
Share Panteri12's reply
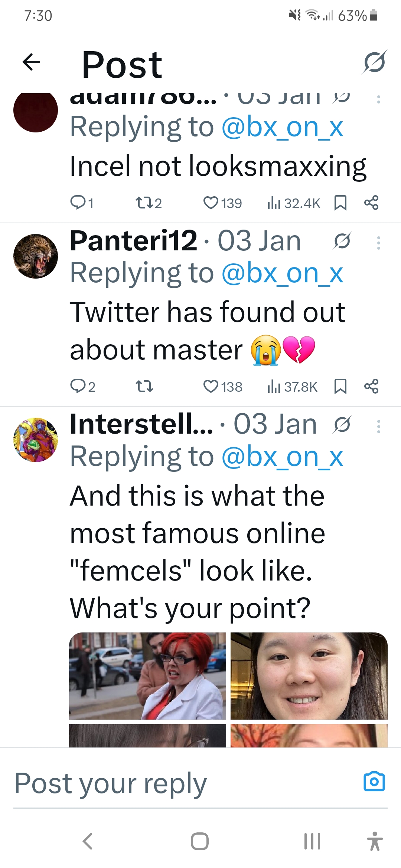[x=371, y=386]
